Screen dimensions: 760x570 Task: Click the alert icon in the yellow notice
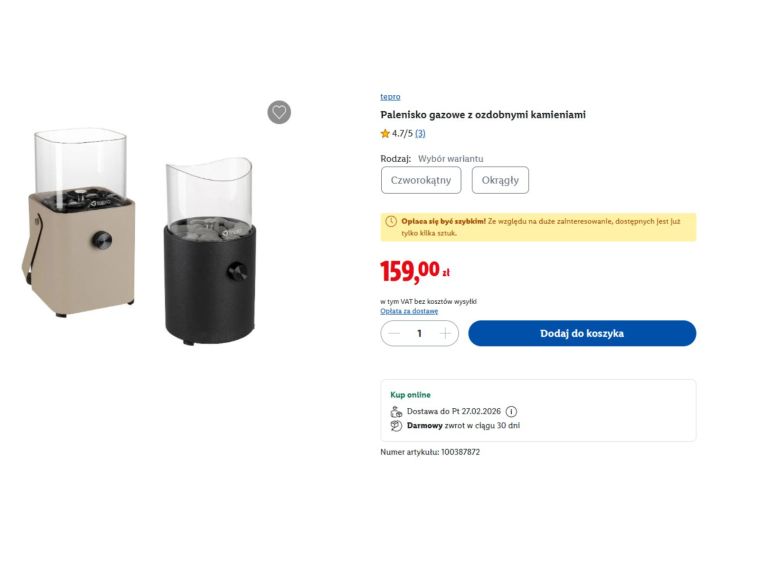click(x=391, y=221)
